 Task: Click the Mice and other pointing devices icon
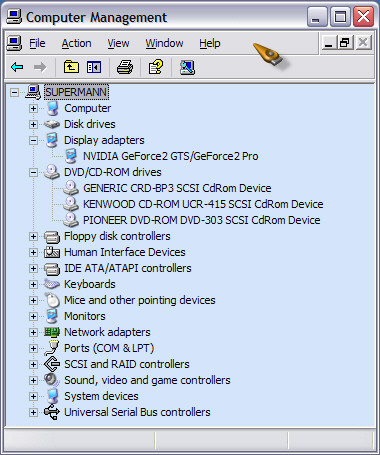point(52,300)
